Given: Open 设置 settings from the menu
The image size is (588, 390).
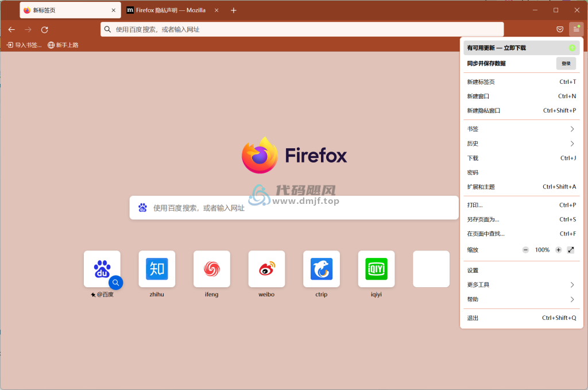Looking at the screenshot, I should (x=521, y=271).
